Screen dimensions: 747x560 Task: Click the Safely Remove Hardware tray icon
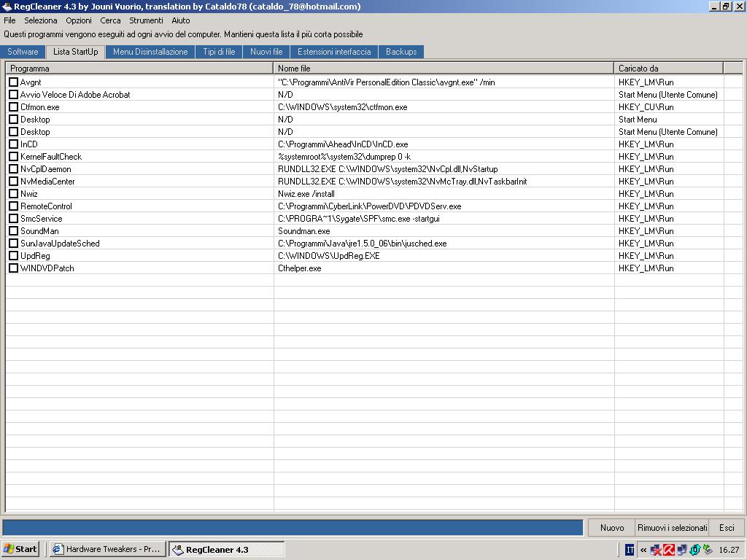point(708,550)
